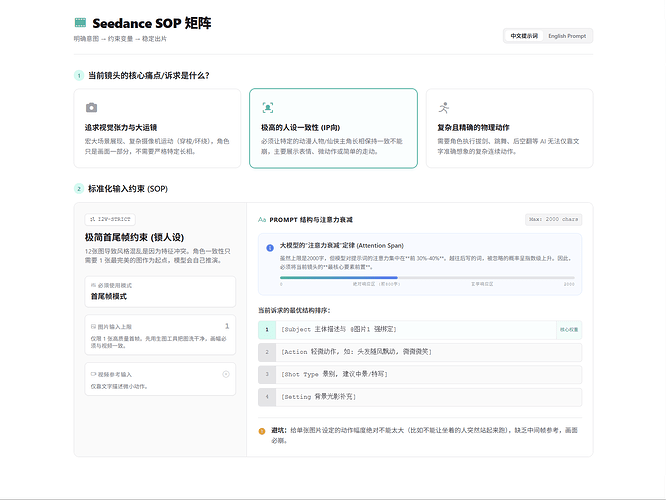Image resolution: width=666 pixels, height=500 pixels.
Task: Click the Seedance SOP 矩阵 title
Action: click(152, 23)
